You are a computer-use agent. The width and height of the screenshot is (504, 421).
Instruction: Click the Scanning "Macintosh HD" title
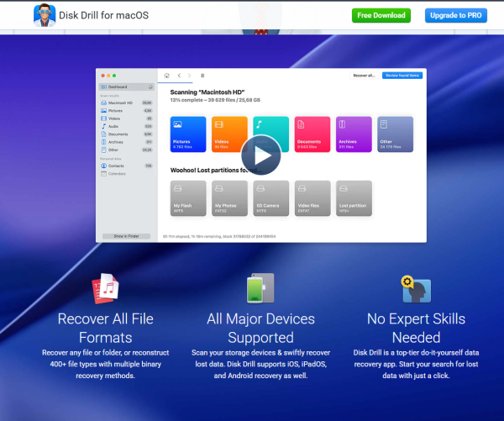tap(207, 92)
